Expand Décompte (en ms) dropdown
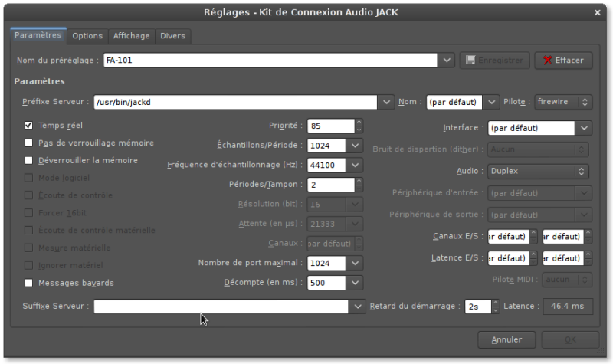 [x=355, y=283]
